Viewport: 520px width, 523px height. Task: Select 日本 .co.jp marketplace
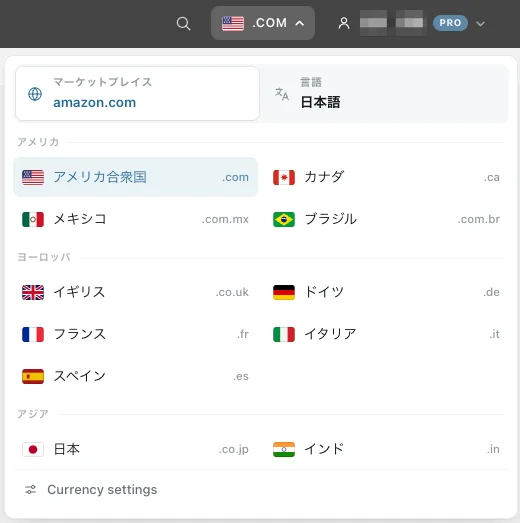pos(135,449)
